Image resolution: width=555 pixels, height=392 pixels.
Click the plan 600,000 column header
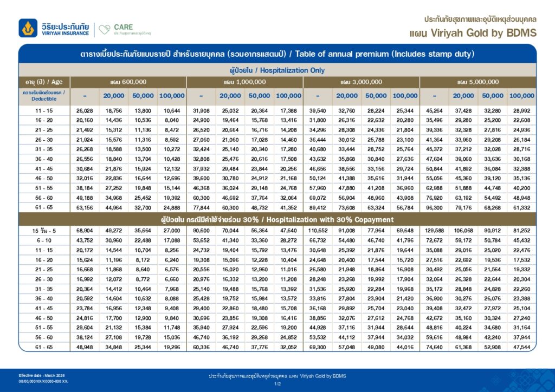click(128, 82)
